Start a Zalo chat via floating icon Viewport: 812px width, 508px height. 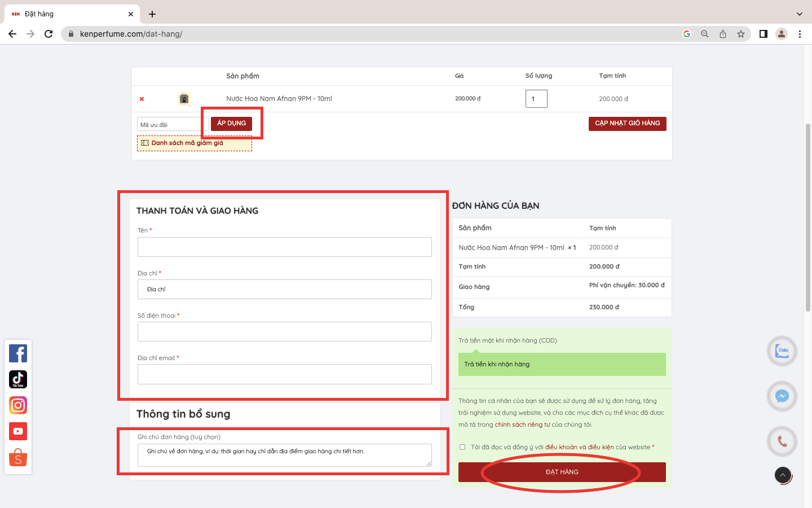pyautogui.click(x=782, y=351)
